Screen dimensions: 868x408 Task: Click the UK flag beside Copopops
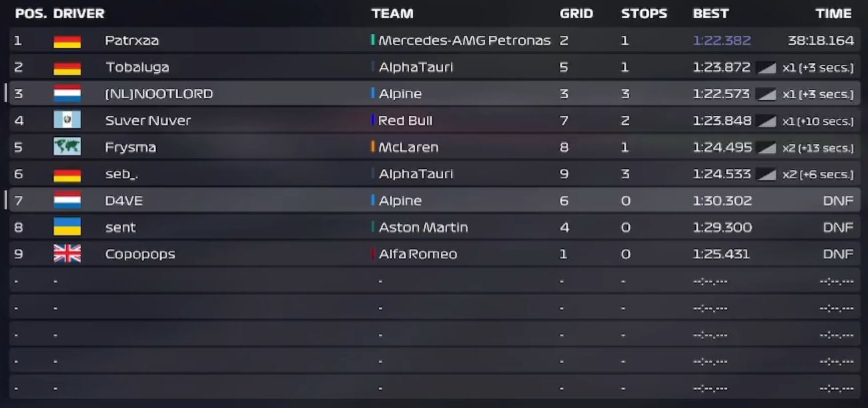pyautogui.click(x=67, y=254)
